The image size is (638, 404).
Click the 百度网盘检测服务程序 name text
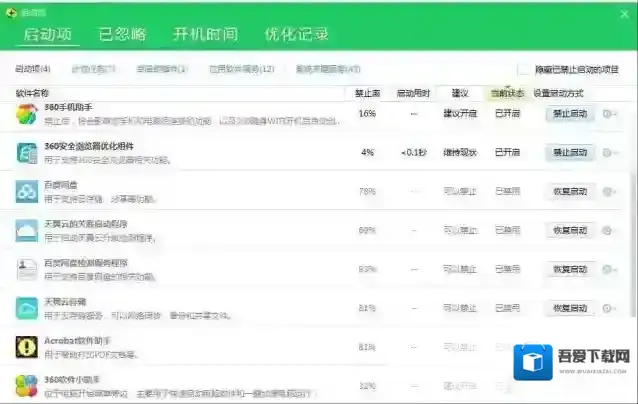tap(86, 263)
